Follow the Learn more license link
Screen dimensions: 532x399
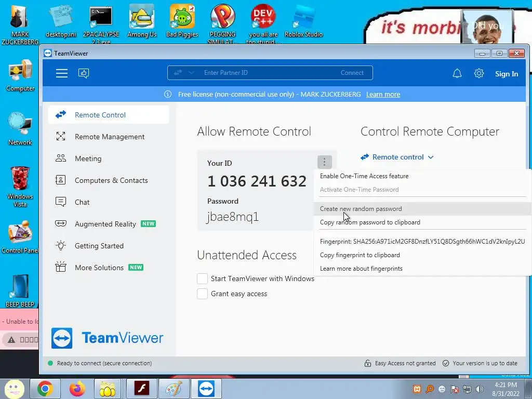[383, 95]
